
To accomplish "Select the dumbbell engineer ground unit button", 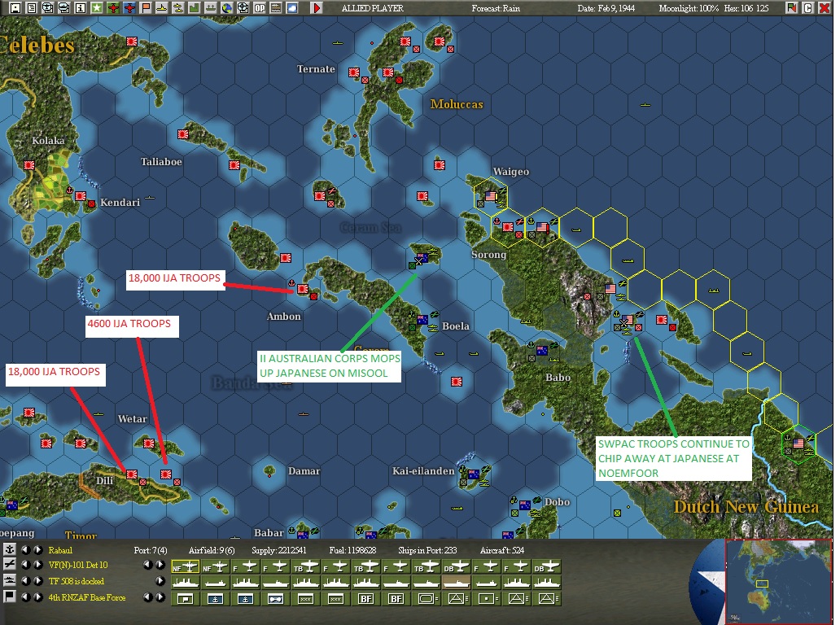I will pyautogui.click(x=275, y=598).
